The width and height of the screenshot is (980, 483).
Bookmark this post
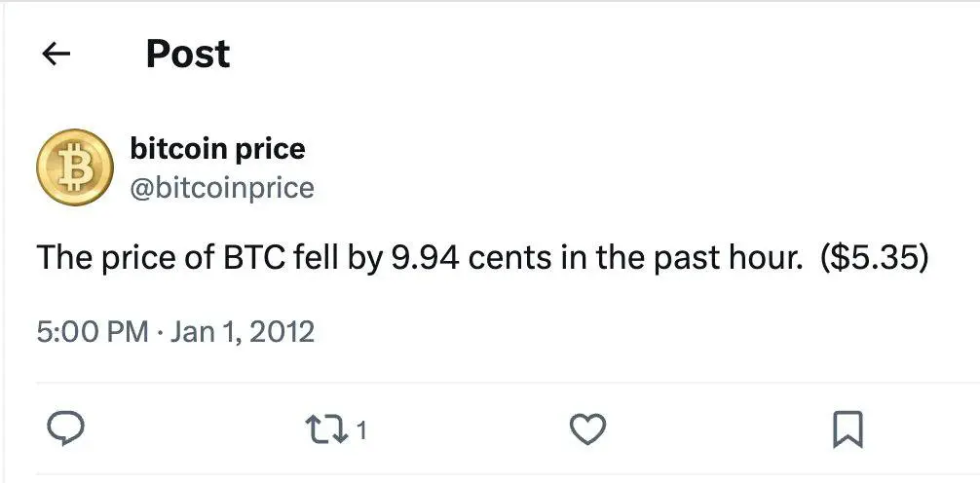point(848,429)
